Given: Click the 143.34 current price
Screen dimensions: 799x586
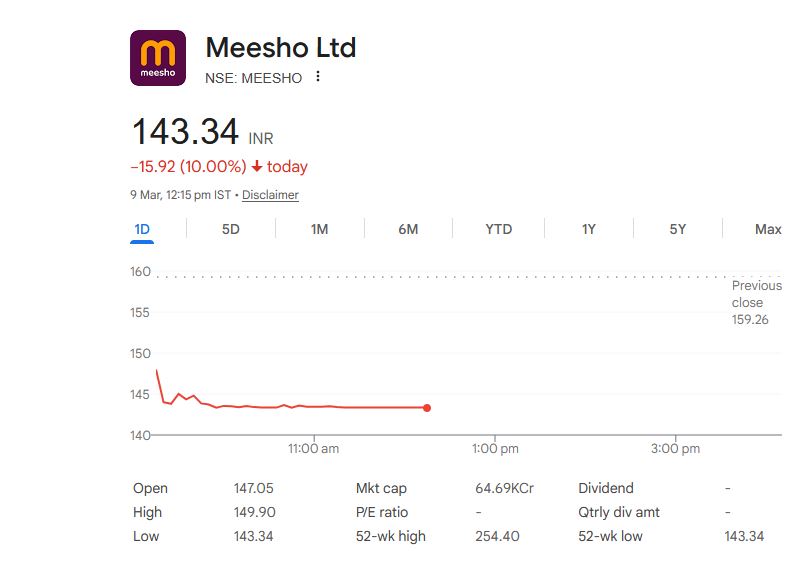Looking at the screenshot, I should point(186,132).
